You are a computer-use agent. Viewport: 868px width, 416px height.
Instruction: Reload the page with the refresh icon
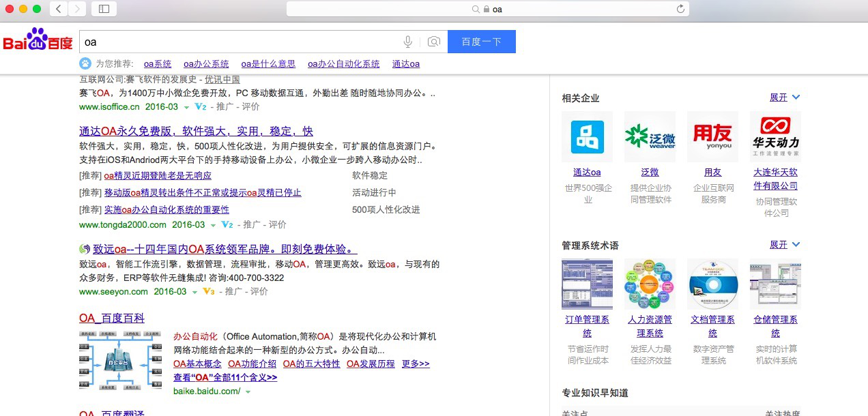click(x=680, y=9)
